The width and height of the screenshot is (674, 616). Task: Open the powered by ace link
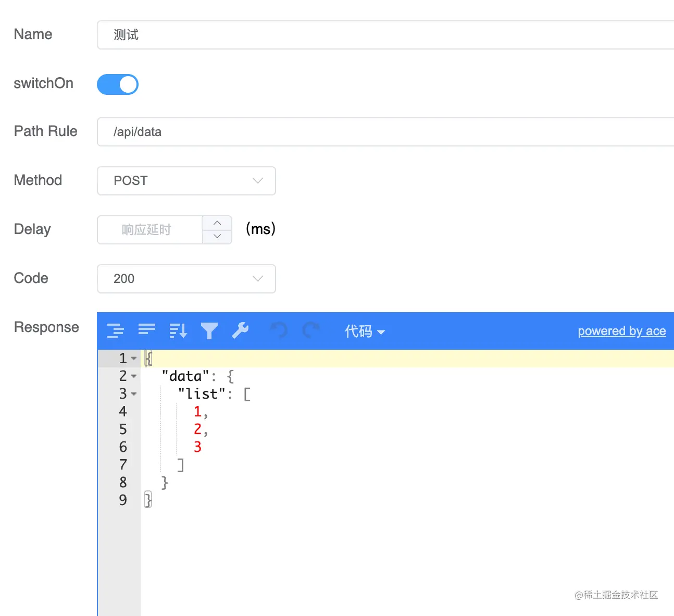622,331
